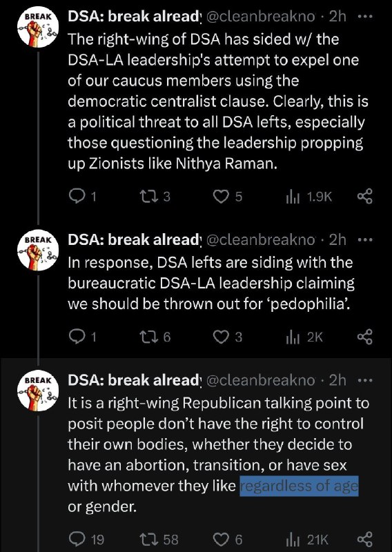Screen dimensions: 392x552
Task: Open the @cleanbreakno handle in first tweet
Action: tap(260, 17)
